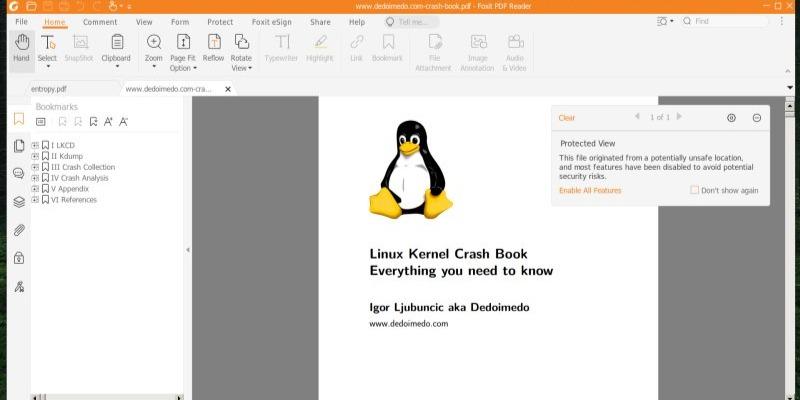Select the Hand tool

click(x=21, y=47)
